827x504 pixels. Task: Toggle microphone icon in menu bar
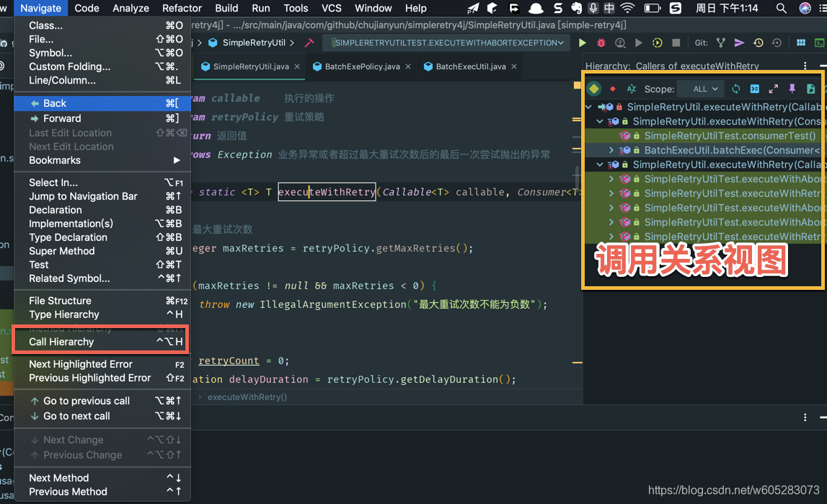point(593,8)
